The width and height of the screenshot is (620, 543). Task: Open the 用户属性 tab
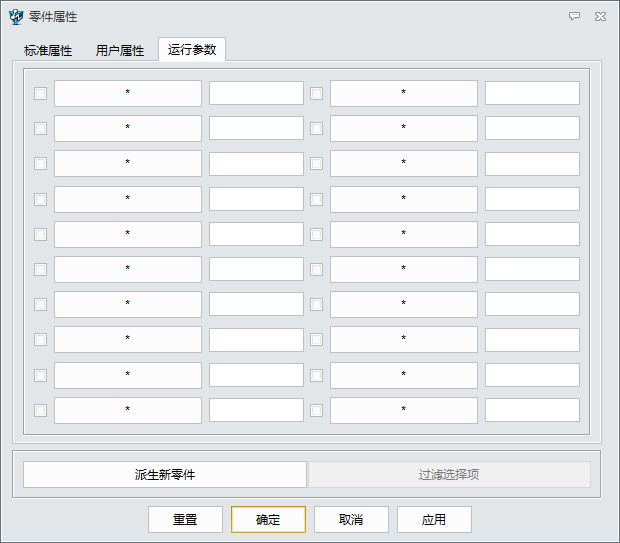(120, 50)
